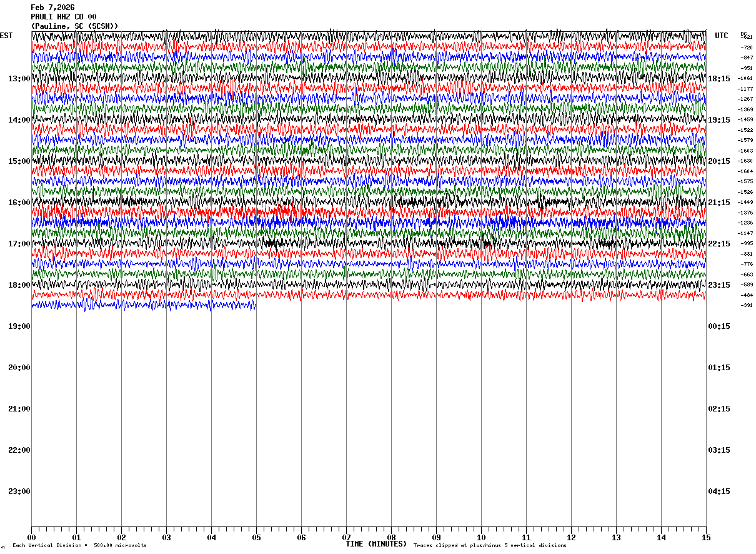Click the 23:15 UTC time label
Viewport: 756px width, 554px height.
[x=719, y=285]
